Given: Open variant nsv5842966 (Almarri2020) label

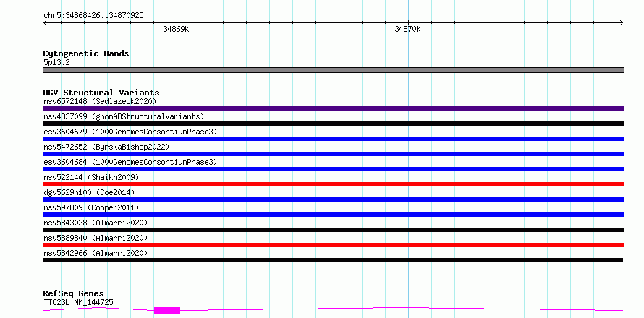Looking at the screenshot, I should click(x=96, y=253).
